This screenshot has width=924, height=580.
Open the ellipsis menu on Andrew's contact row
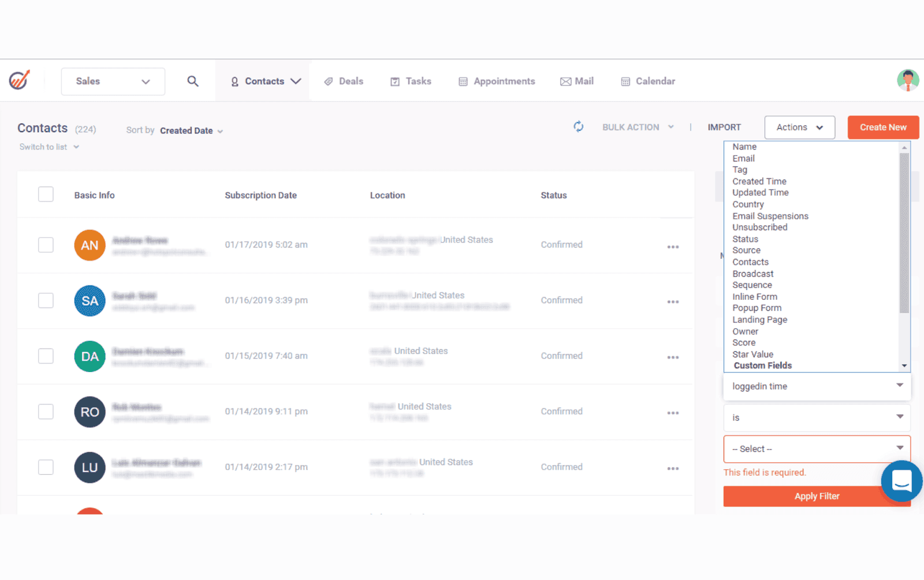click(x=673, y=246)
